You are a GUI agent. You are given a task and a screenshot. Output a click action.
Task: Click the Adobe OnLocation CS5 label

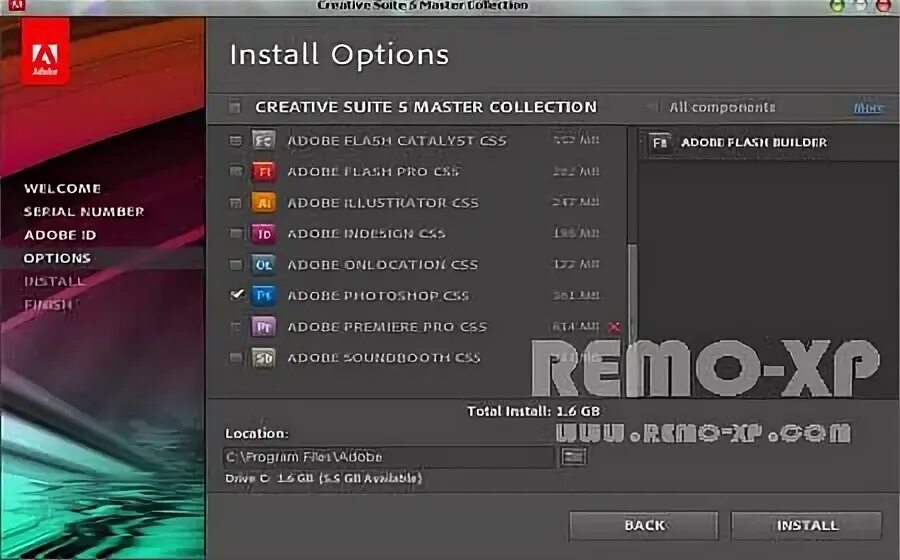[x=382, y=265]
